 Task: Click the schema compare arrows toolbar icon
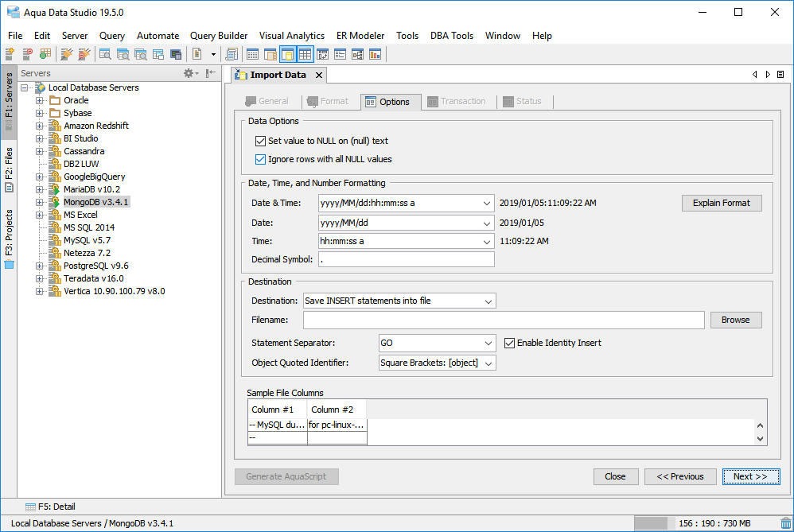322,54
